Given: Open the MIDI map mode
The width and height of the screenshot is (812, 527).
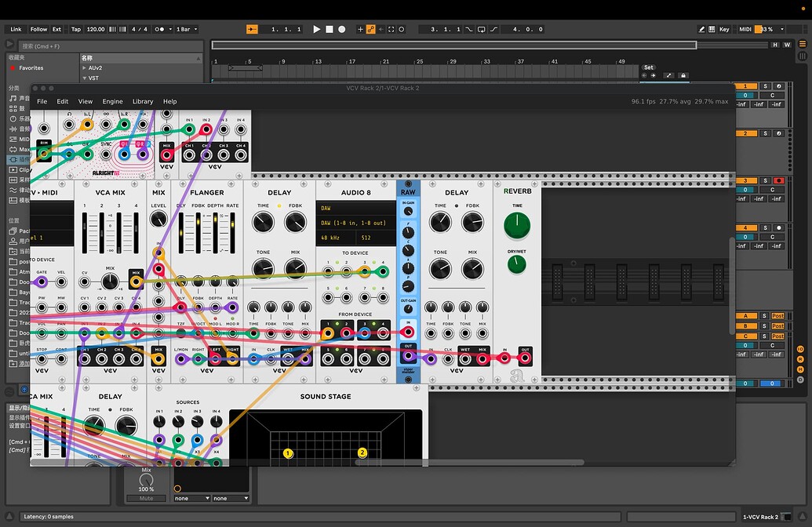Looking at the screenshot, I should pyautogui.click(x=745, y=30).
